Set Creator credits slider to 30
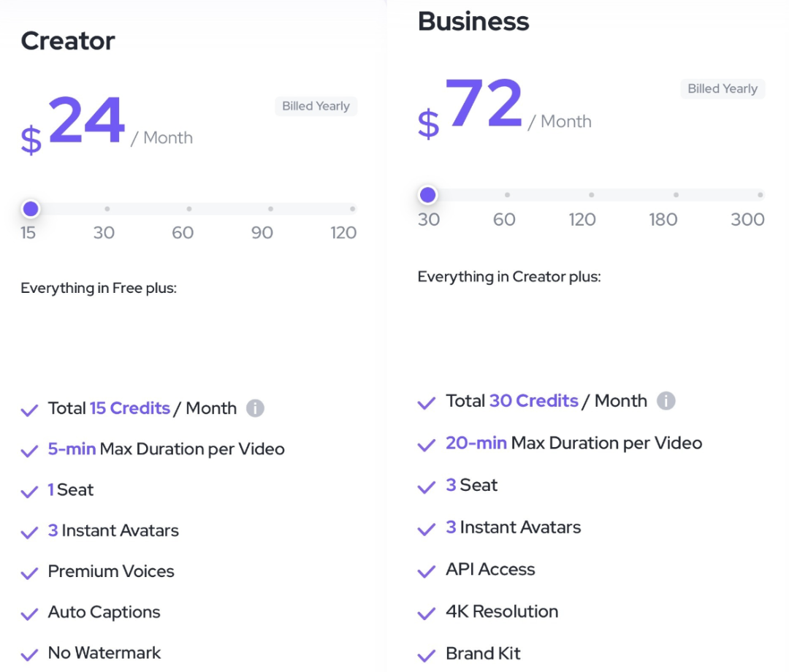This screenshot has width=789, height=672. pos(107,209)
